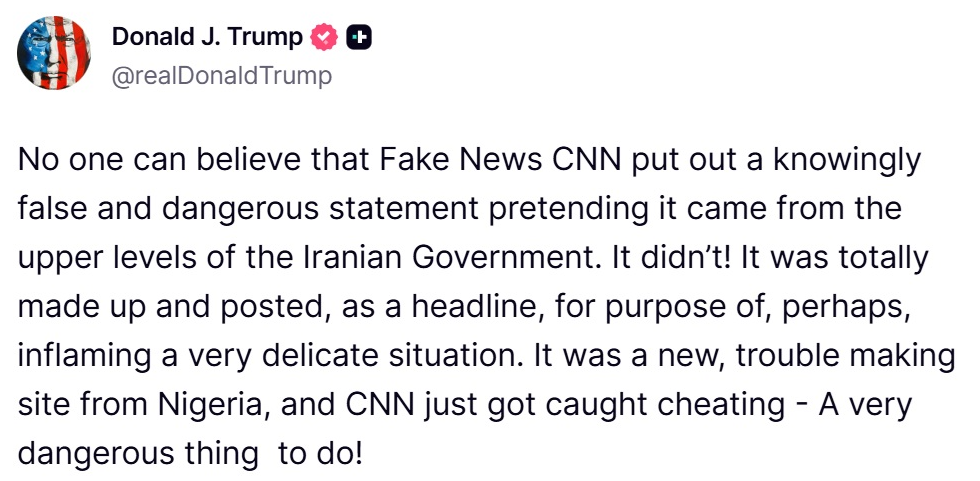Click the closing words "to do!"

[x=320, y=452]
